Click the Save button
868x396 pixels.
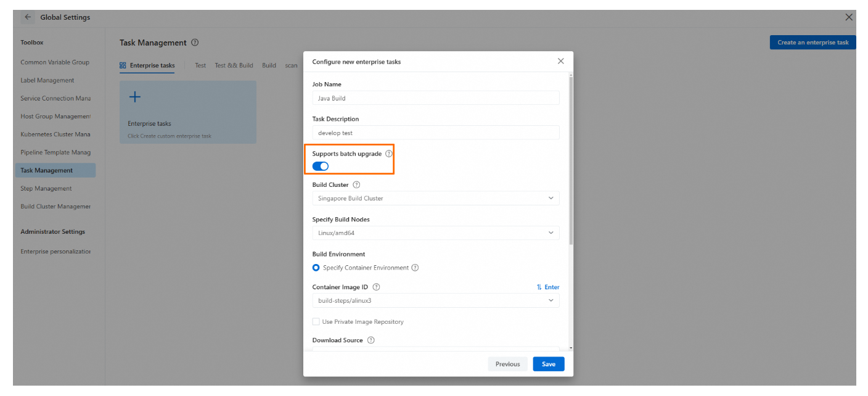(549, 364)
